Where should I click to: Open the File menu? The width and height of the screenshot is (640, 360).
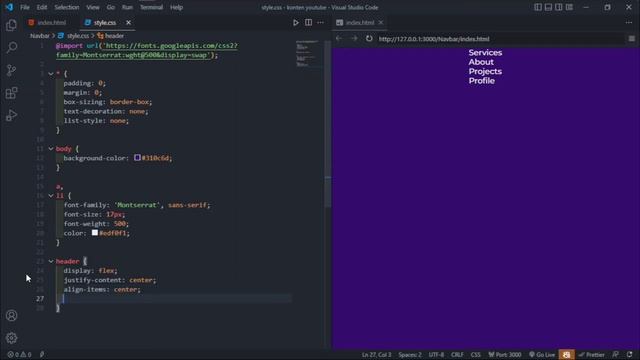tap(25, 7)
